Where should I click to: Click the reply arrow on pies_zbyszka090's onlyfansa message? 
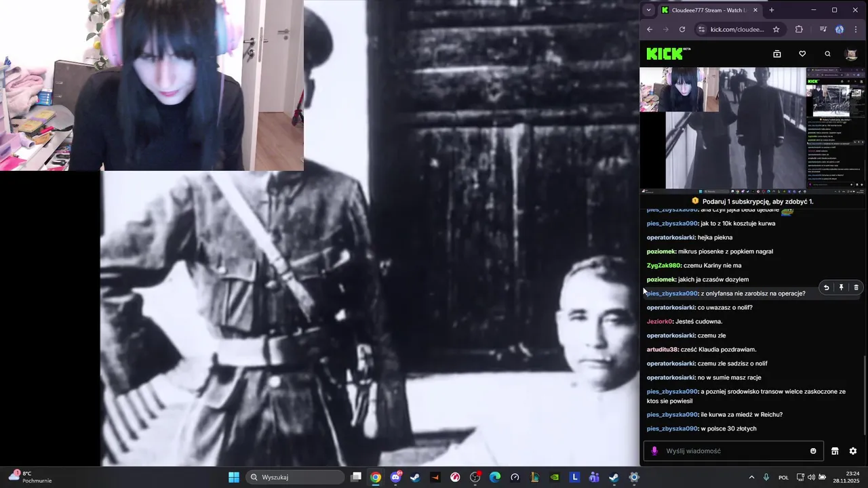tap(826, 287)
